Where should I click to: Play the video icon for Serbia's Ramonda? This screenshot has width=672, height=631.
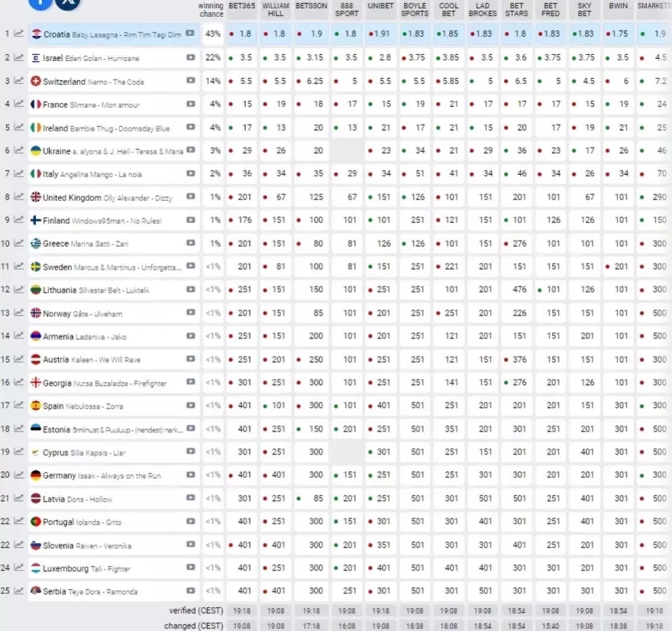(x=190, y=591)
